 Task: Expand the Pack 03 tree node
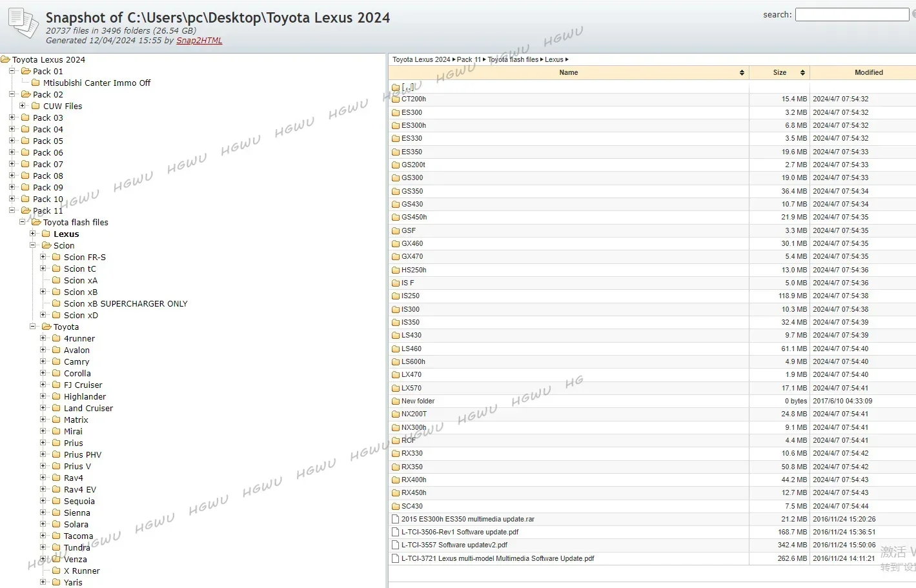[12, 117]
